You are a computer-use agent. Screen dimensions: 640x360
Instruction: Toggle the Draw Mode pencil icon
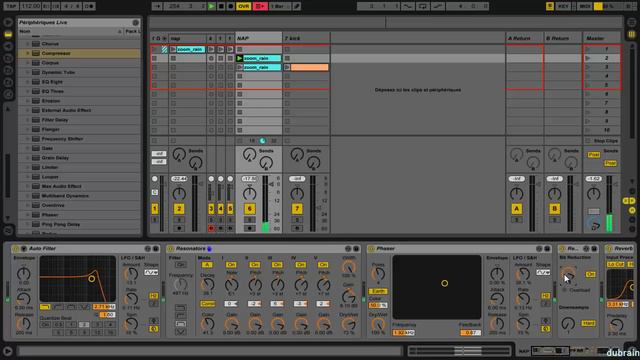pos(297,6)
